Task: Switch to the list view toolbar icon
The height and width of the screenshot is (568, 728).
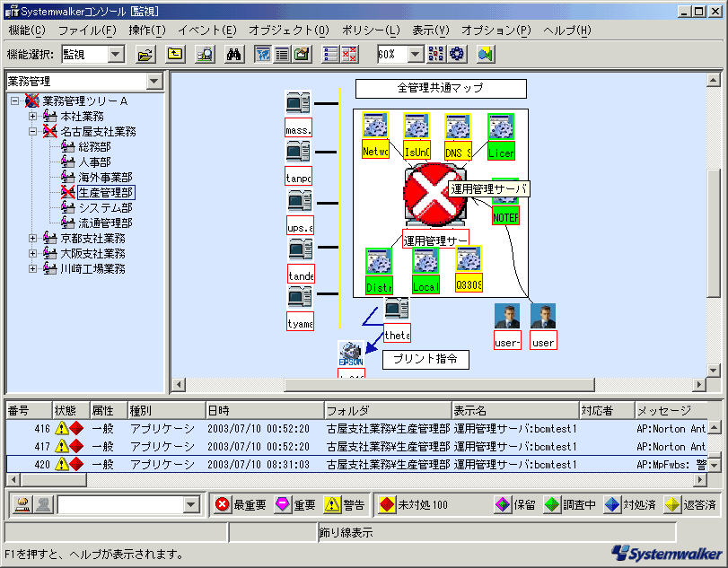Action: coord(282,54)
